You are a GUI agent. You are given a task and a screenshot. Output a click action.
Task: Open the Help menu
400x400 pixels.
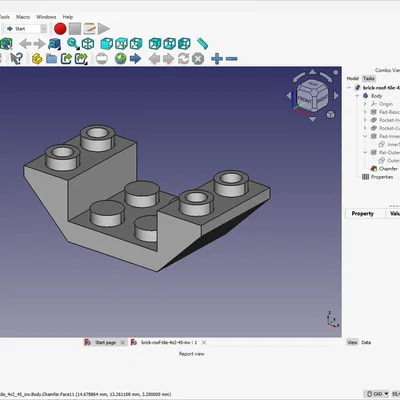pyautogui.click(x=68, y=17)
